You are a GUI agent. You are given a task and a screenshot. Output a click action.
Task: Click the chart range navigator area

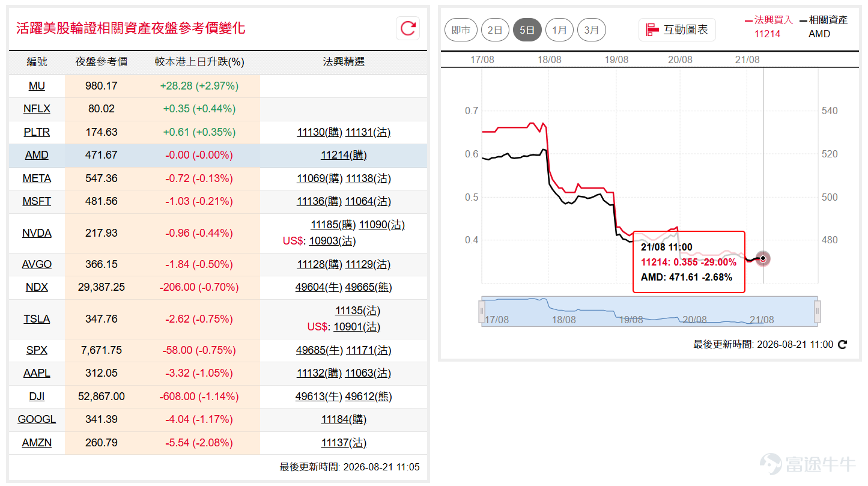[649, 311]
